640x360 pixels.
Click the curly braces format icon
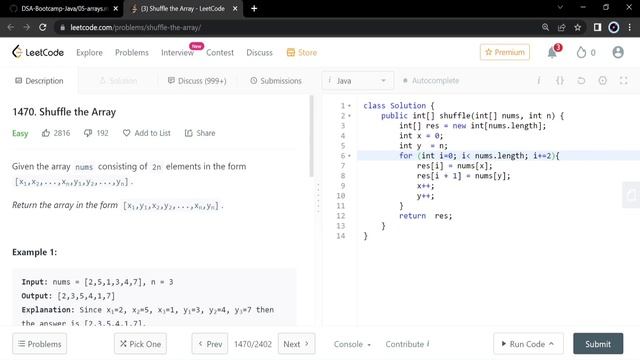pos(560,81)
